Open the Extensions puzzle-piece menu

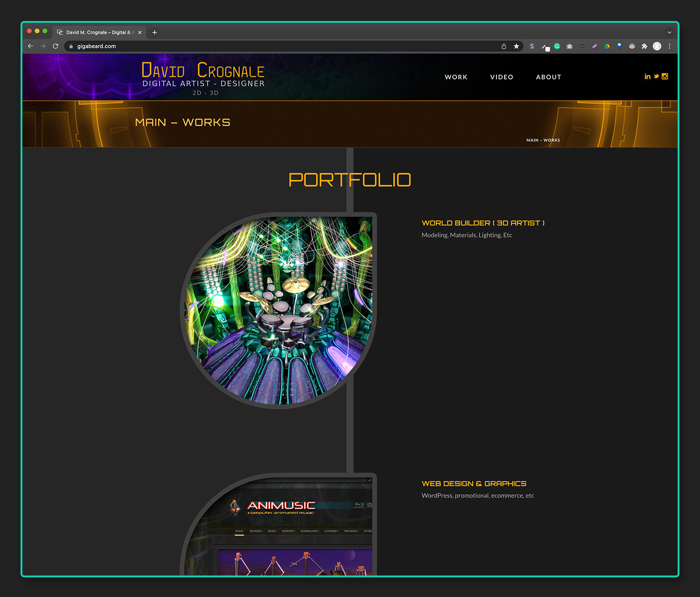pyautogui.click(x=644, y=46)
